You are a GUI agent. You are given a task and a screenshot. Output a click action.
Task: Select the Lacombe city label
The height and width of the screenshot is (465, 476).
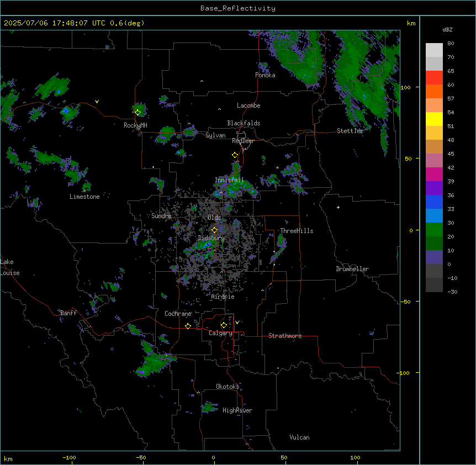[248, 105]
